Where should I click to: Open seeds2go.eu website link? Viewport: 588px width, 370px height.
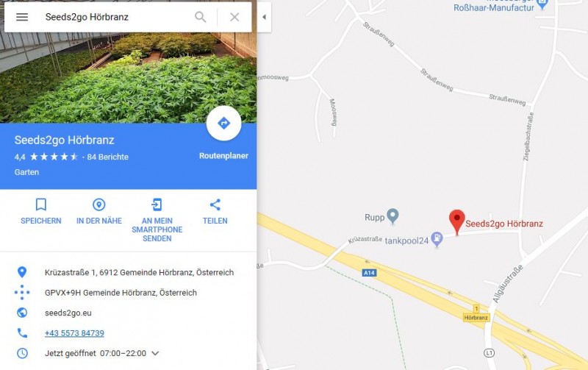click(x=68, y=313)
